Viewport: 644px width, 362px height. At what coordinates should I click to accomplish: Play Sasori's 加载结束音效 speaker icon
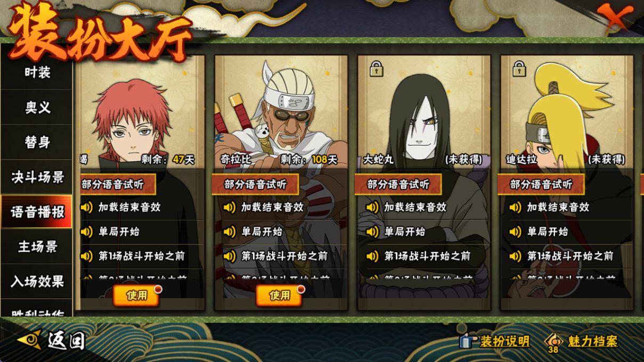click(x=86, y=207)
